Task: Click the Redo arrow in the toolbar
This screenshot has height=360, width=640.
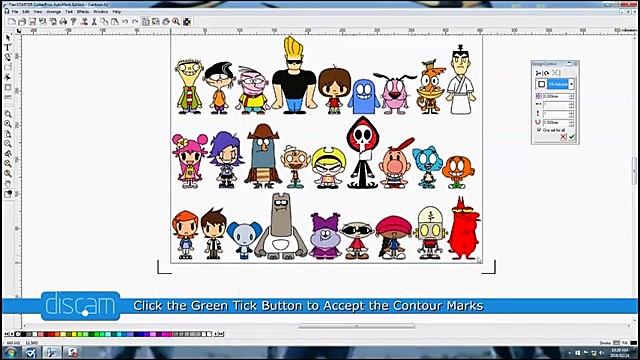Action: click(x=135, y=22)
